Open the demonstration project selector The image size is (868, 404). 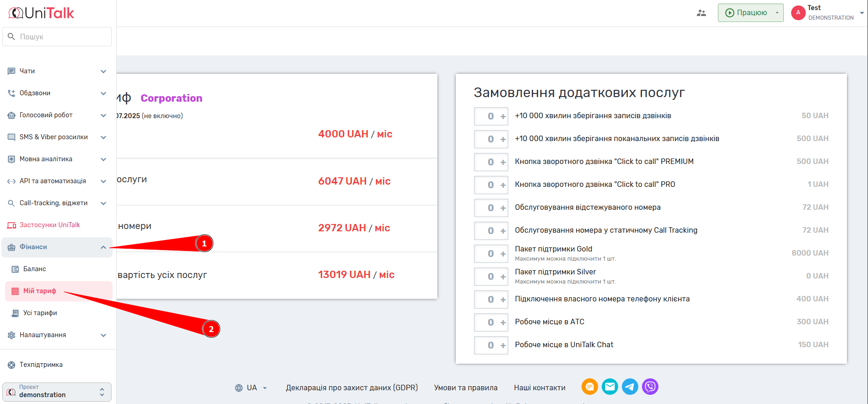pos(57,392)
